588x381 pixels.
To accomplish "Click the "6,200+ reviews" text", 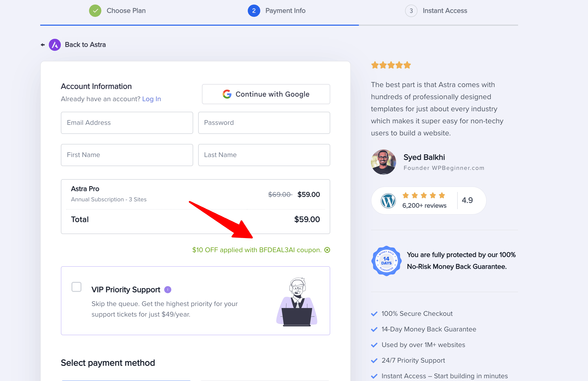I will click(424, 206).
